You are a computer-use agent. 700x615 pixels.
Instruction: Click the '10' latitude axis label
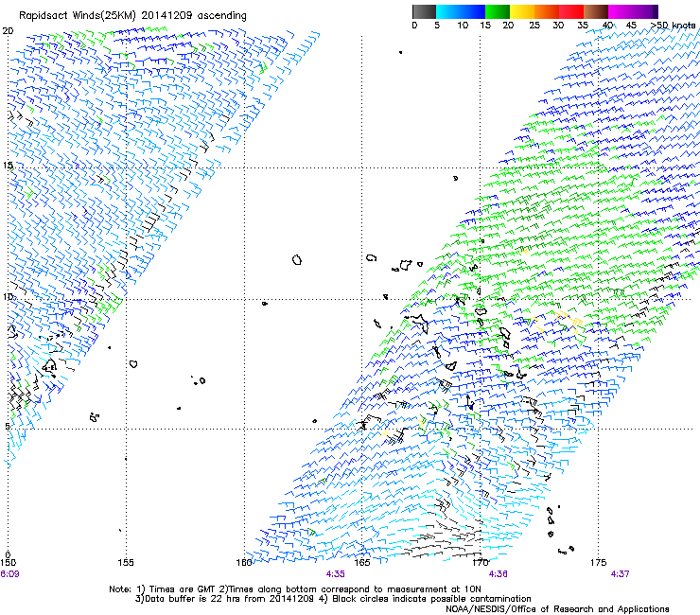point(8,297)
